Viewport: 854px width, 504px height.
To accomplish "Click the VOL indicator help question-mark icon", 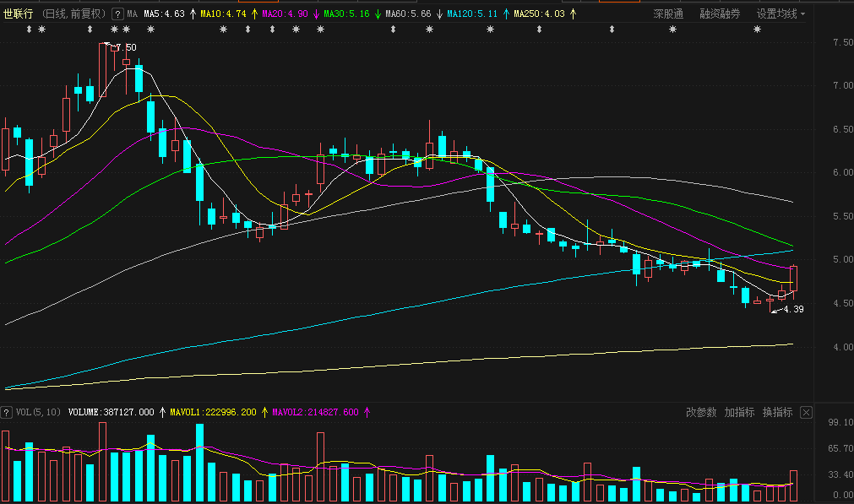I will coord(7,413).
